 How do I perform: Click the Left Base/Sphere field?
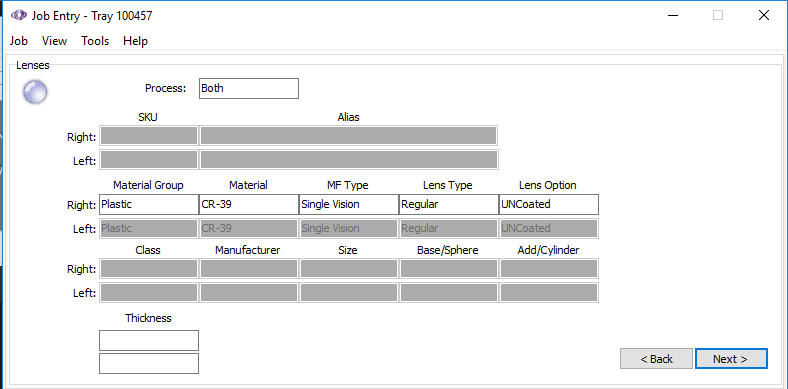(x=449, y=293)
